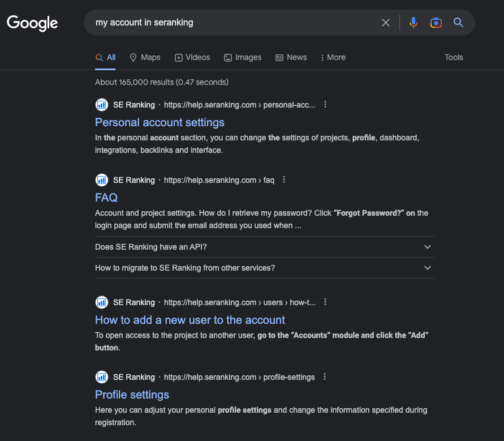504x441 pixels.
Task: Expand 'Does SE Ranking have an API?' question
Action: tap(265, 247)
